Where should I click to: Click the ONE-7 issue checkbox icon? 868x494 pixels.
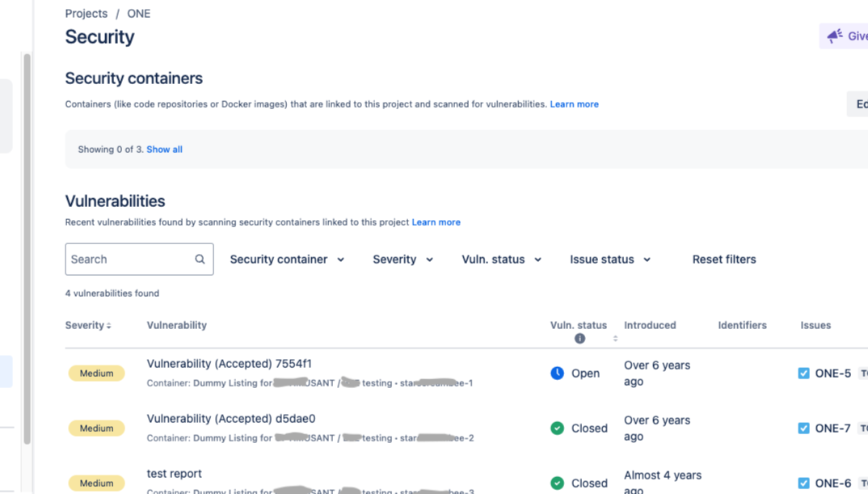tap(803, 429)
